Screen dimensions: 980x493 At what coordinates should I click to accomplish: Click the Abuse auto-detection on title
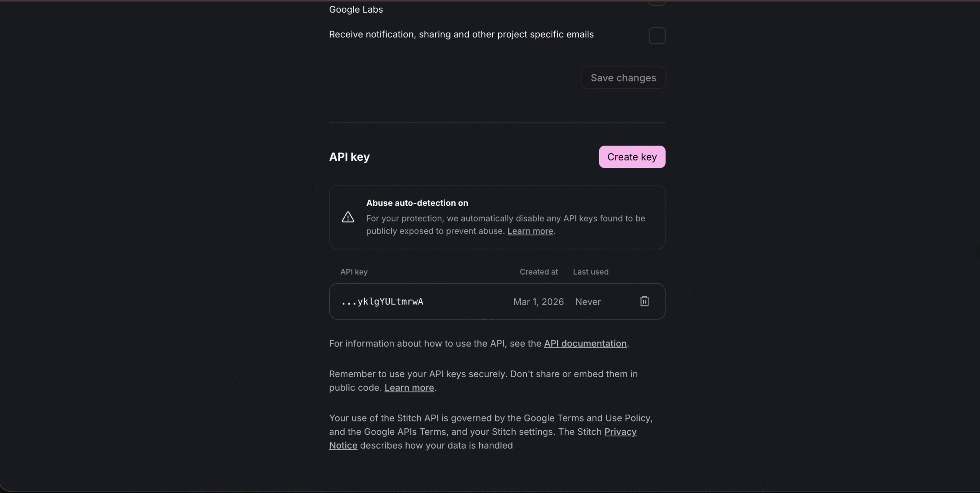point(417,203)
